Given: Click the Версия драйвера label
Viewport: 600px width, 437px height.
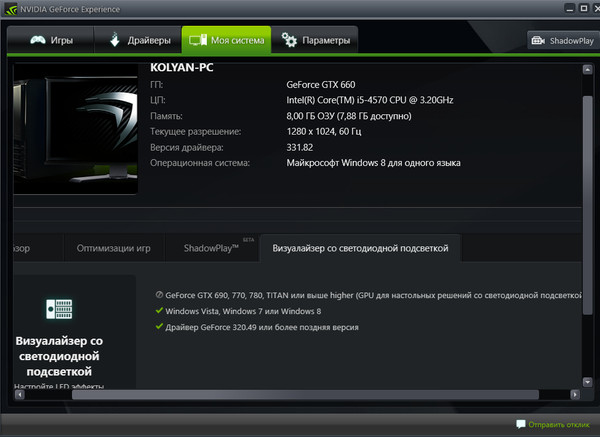Looking at the screenshot, I should (x=187, y=147).
